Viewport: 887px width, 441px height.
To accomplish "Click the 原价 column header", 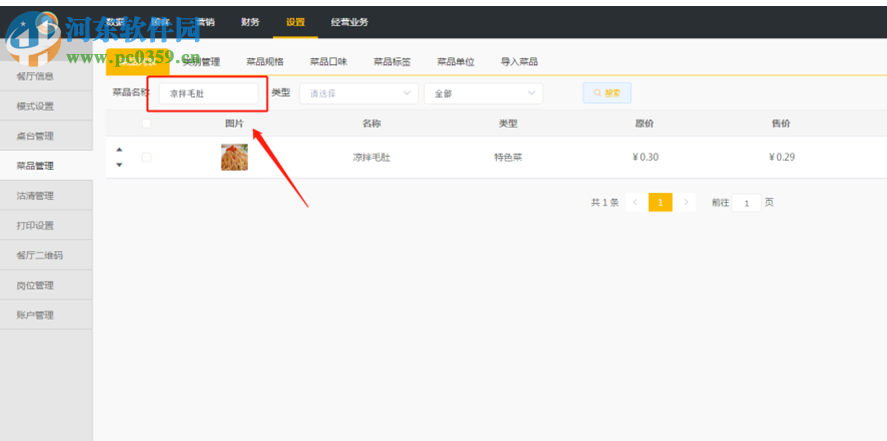I will click(644, 124).
